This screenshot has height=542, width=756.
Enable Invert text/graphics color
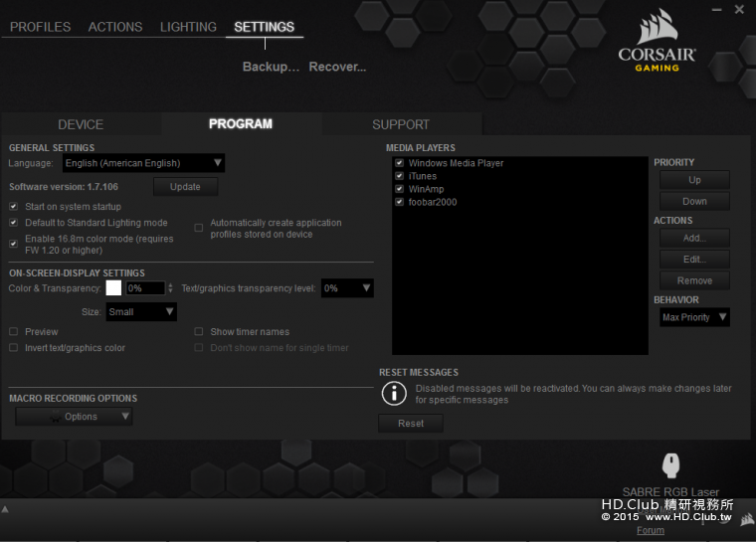pyautogui.click(x=14, y=348)
